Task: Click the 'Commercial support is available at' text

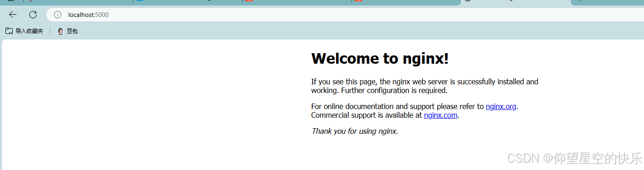Action: (367, 115)
